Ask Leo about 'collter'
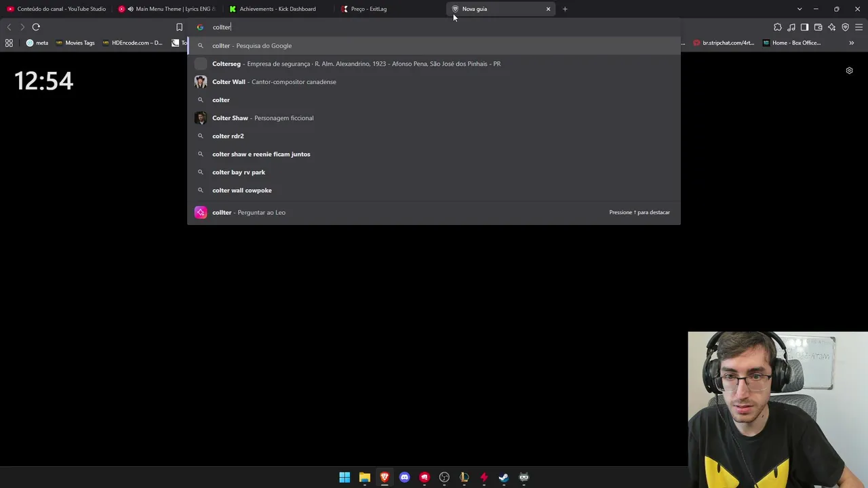 pos(434,212)
